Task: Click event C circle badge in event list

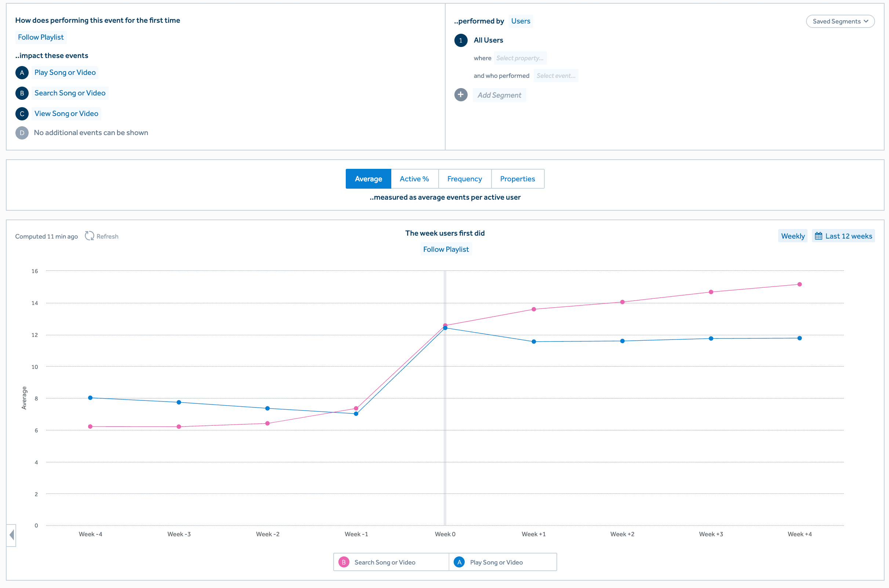Action: click(22, 114)
